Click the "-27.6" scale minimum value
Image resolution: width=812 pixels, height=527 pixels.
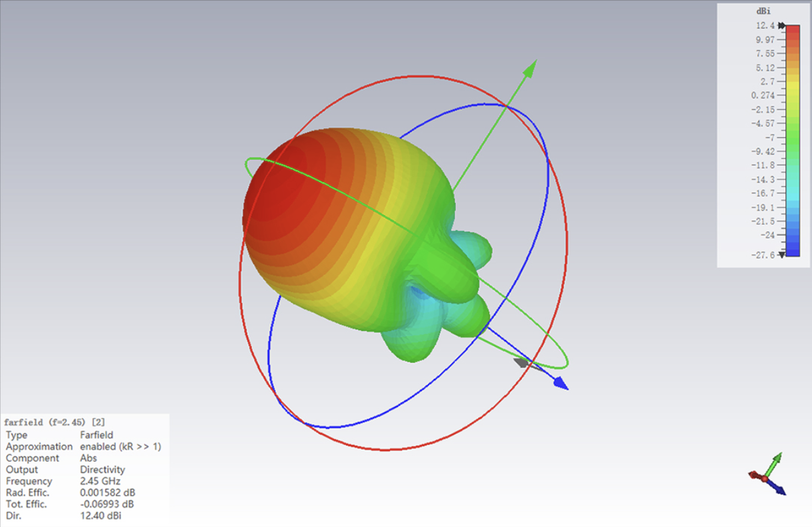point(763,255)
